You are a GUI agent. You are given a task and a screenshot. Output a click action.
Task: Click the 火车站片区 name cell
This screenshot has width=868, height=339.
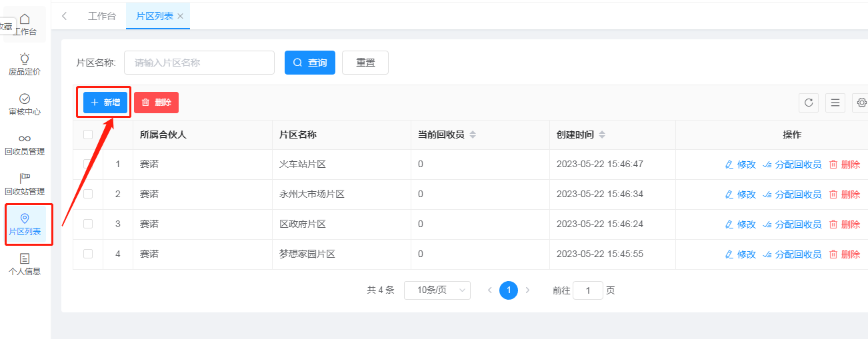[302, 165]
